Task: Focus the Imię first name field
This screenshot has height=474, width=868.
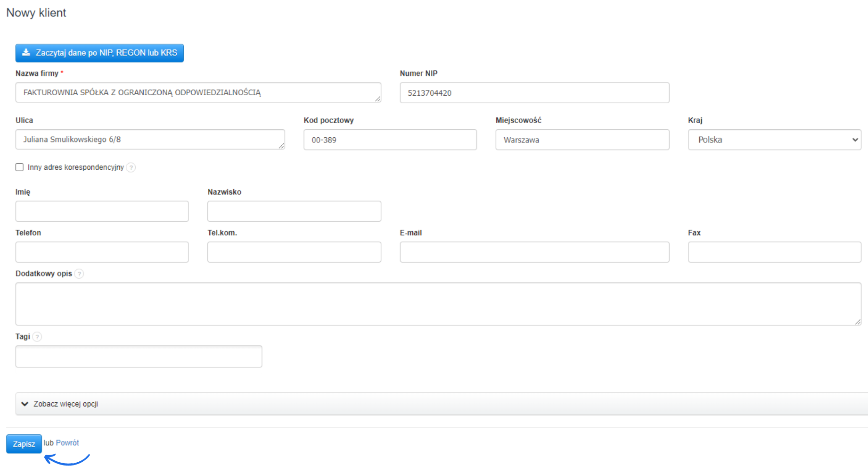Action: tap(102, 211)
